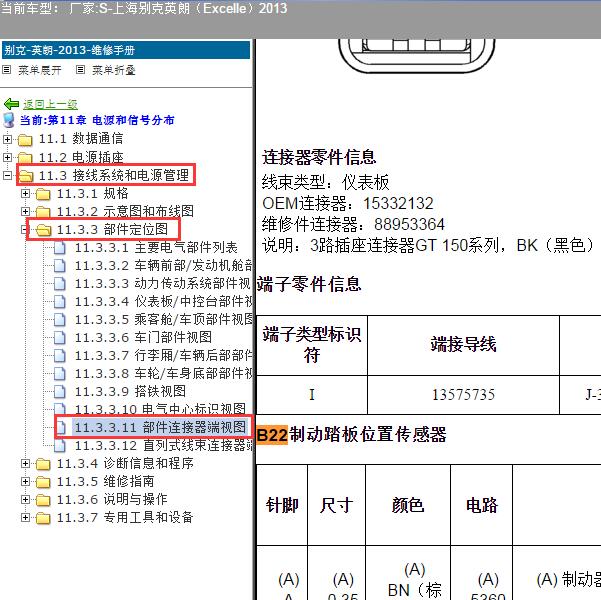Click folder icon of 11.2 电源插座
The height and width of the screenshot is (600, 601).
[x=25, y=157]
